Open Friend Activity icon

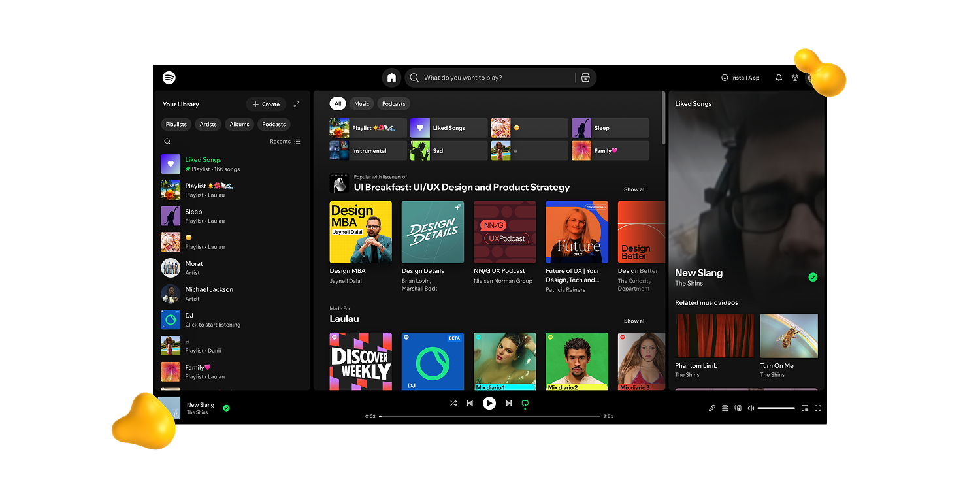point(795,78)
